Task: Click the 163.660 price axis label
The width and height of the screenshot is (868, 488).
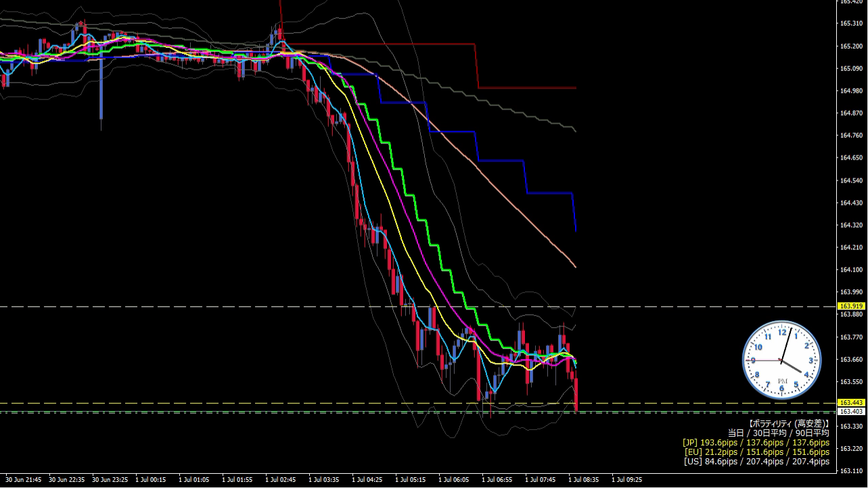Action: point(851,359)
